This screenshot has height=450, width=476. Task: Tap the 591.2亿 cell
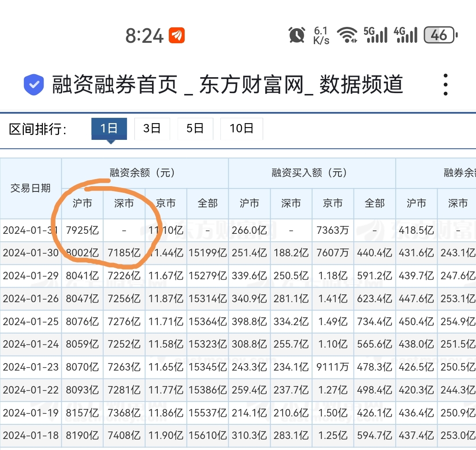click(x=375, y=276)
